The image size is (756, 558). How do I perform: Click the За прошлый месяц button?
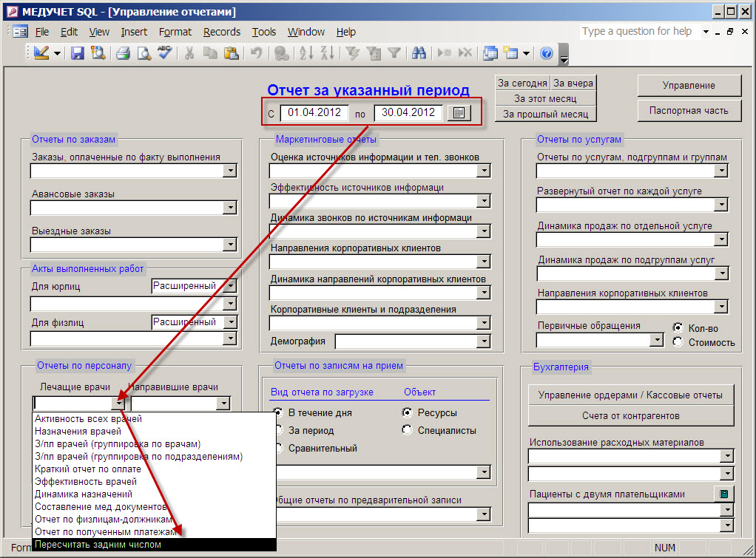click(545, 114)
